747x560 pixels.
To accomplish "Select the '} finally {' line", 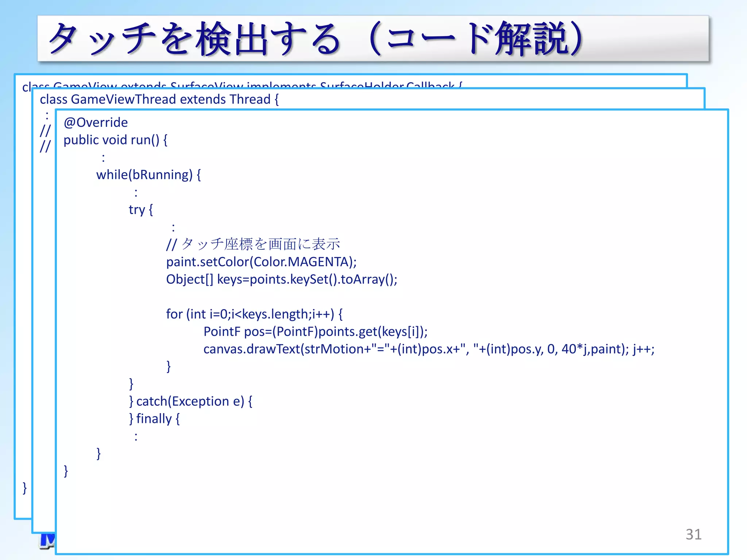I will click(x=154, y=419).
